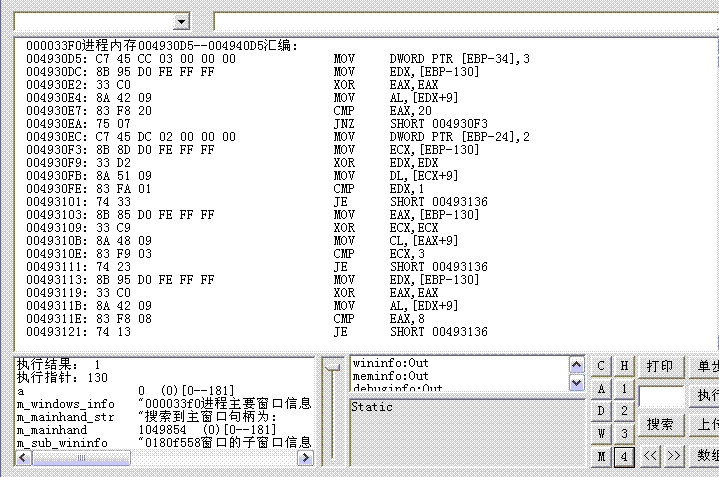Select the JNZ SHORT 004930F3 line
Screen dimensions: 719x477
click(257, 123)
